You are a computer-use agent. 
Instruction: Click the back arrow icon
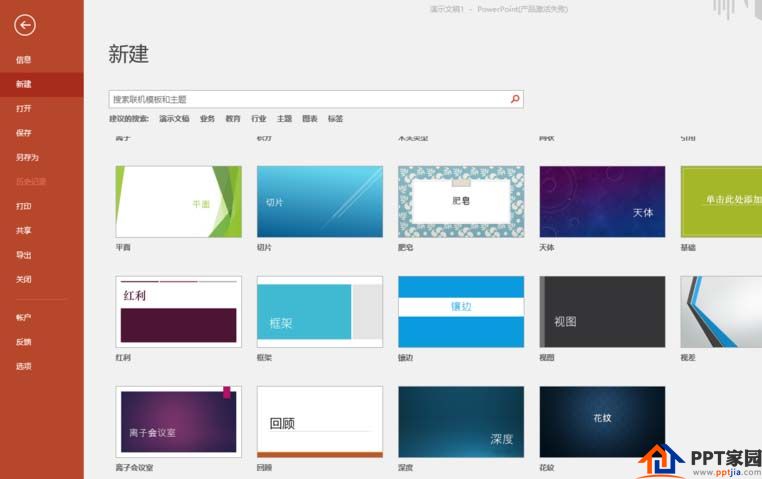25,25
